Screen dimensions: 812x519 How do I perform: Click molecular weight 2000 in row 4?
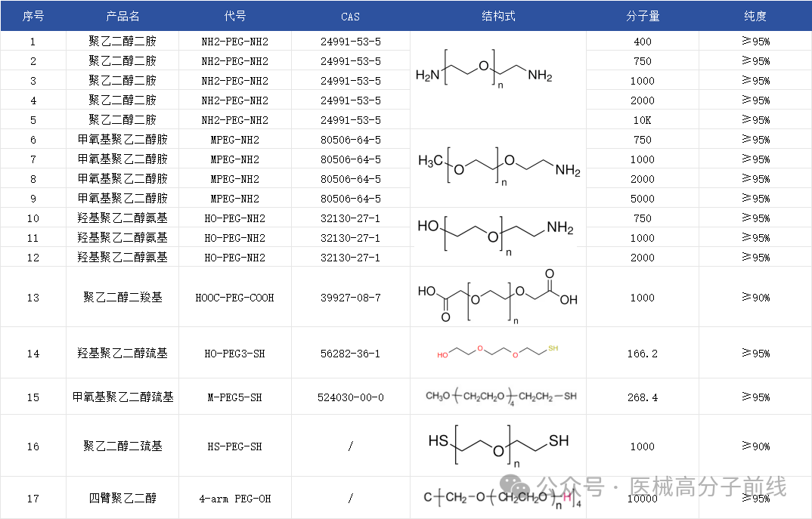[643, 100]
